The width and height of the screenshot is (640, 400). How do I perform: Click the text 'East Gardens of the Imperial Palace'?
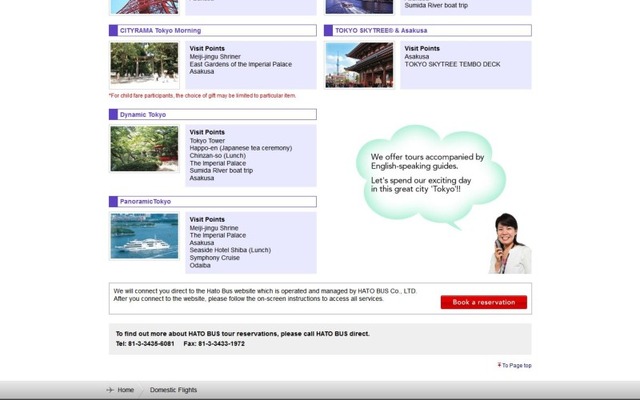tap(240, 64)
